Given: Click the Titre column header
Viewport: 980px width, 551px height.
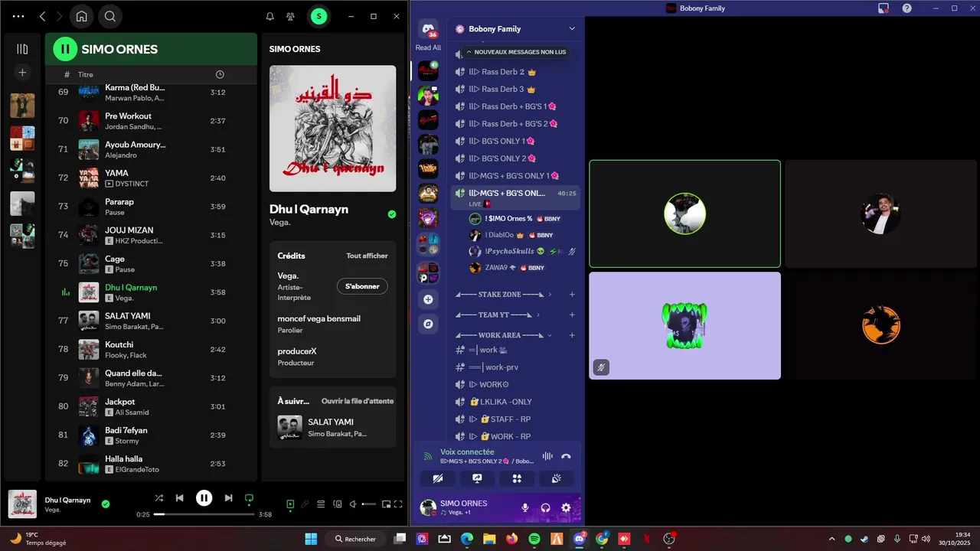Looking at the screenshot, I should click(86, 74).
